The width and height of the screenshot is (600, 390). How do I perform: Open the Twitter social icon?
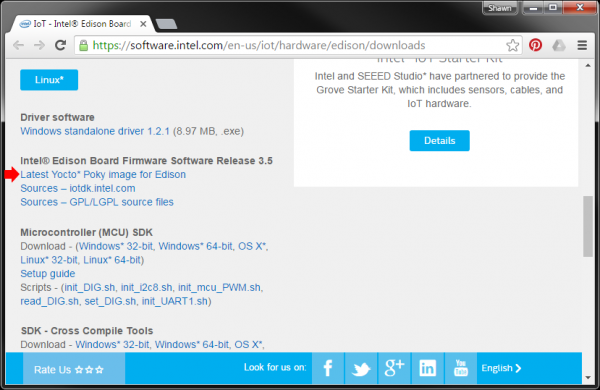coord(361,368)
